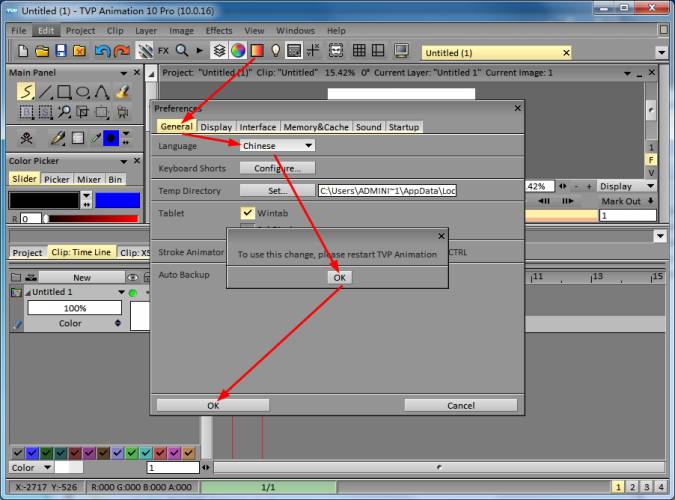The image size is (675, 500).
Task: Click the magnifier icon in the top toolbar
Action: click(182, 51)
